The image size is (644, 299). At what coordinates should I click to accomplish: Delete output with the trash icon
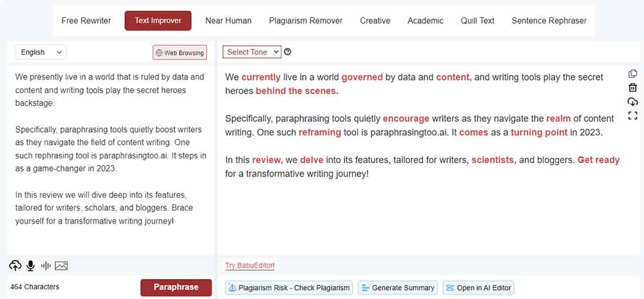(x=632, y=88)
